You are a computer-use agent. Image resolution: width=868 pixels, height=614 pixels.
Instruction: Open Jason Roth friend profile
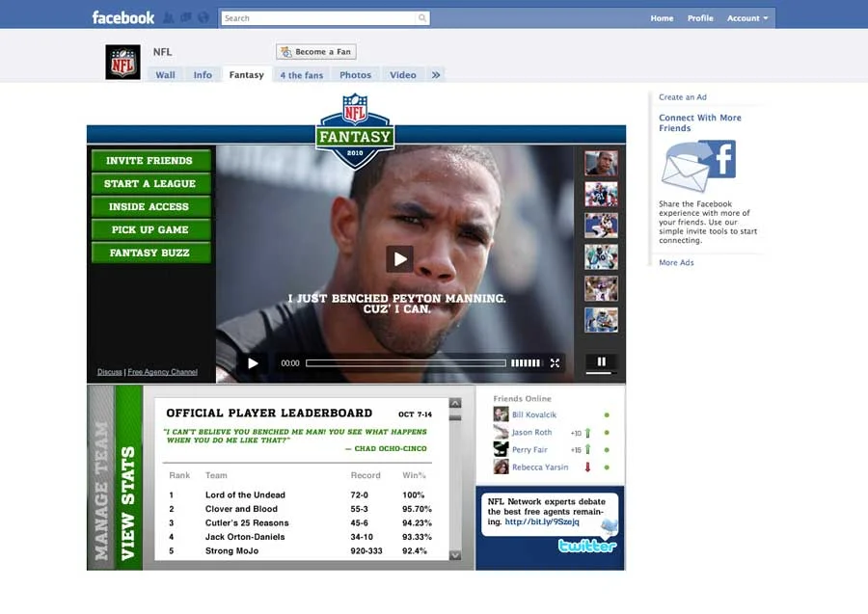531,432
